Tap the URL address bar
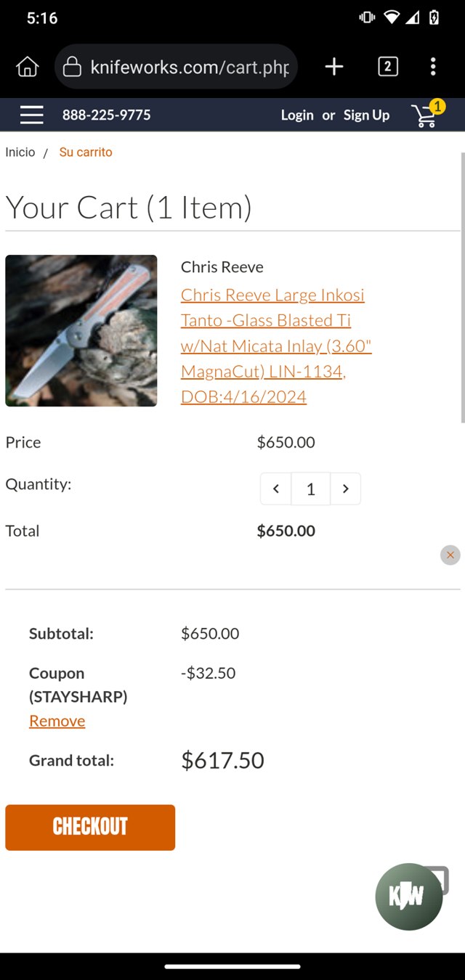The image size is (465, 980). pyautogui.click(x=189, y=67)
